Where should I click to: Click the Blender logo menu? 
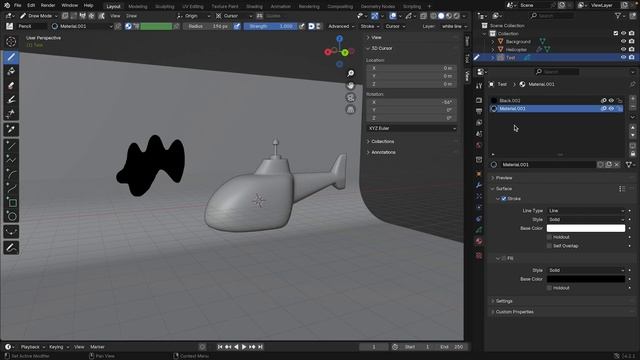pos(7,5)
